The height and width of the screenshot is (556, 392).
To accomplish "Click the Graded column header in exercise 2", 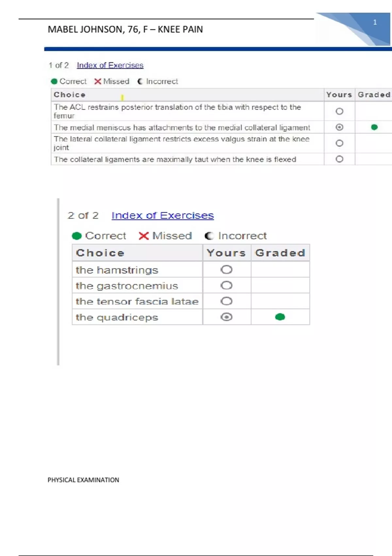I will pyautogui.click(x=280, y=253).
